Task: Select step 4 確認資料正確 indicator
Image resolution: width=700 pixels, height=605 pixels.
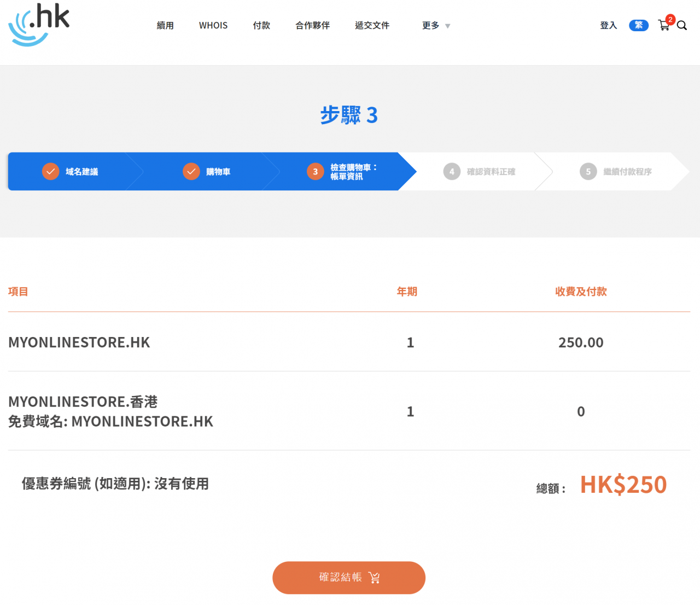Action: point(452,171)
